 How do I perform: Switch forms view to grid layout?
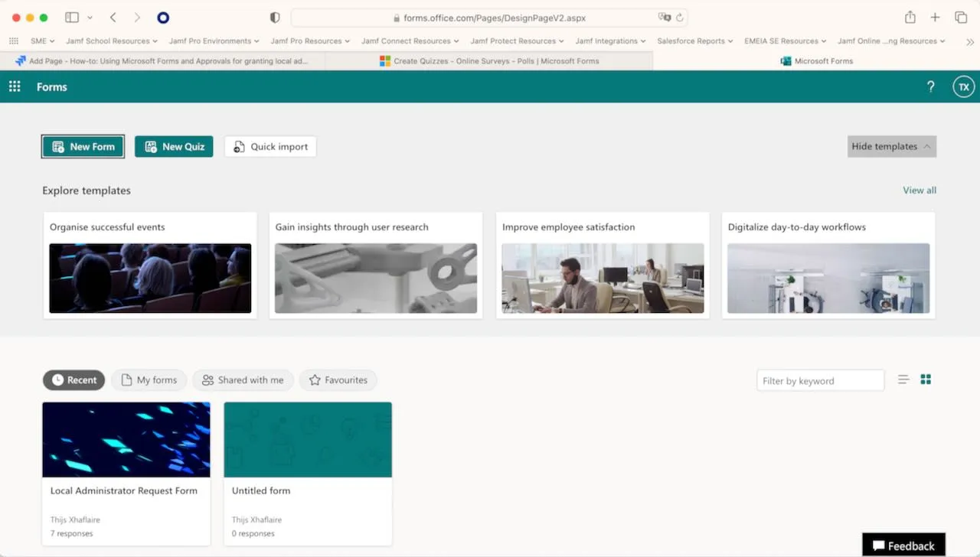point(926,379)
